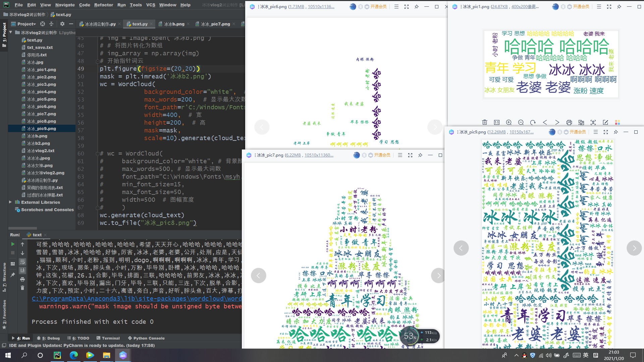
Task: Rerun the text script with green arrow
Action: [13, 244]
